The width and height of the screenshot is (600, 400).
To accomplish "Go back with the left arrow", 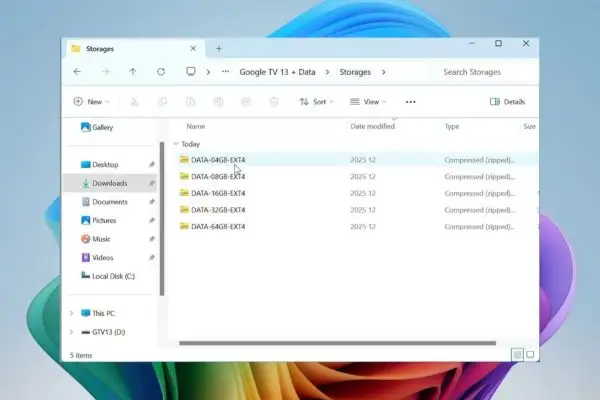I will point(77,72).
